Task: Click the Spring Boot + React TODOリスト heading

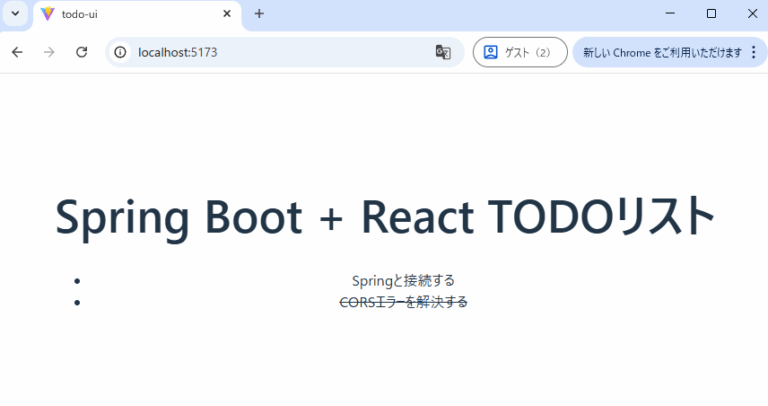Action: [384, 217]
